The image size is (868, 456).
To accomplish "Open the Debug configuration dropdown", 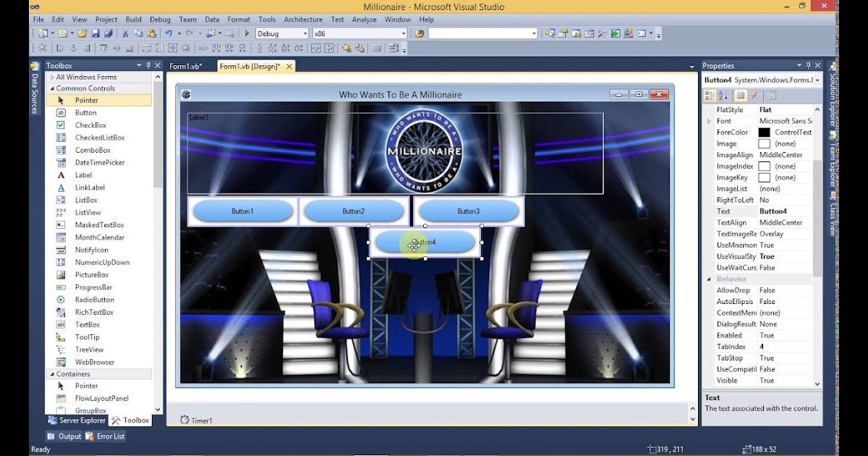I will pos(305,33).
